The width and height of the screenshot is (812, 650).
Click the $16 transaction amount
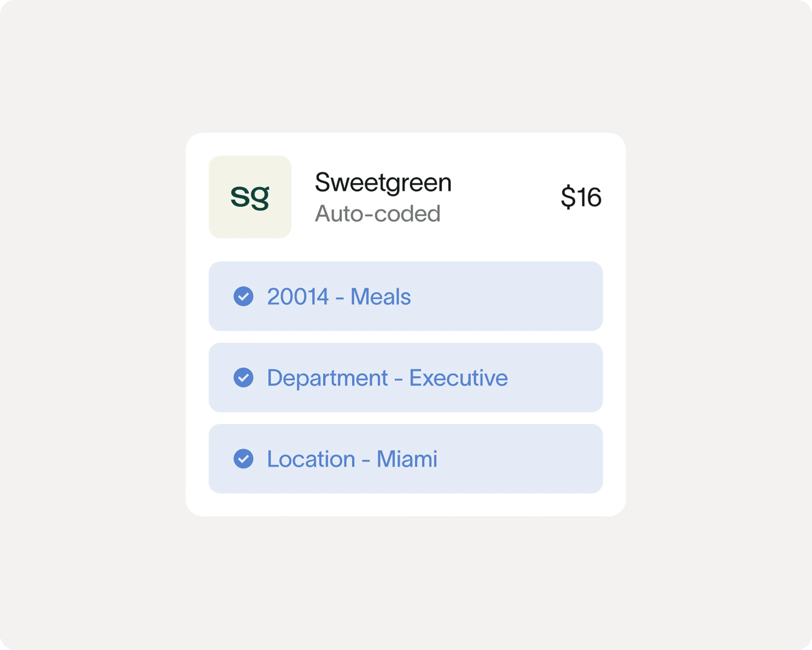pyautogui.click(x=581, y=197)
